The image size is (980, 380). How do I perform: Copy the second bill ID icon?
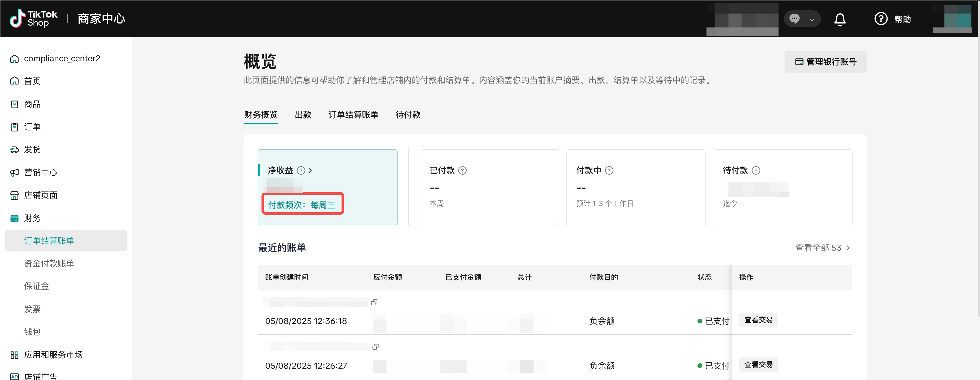375,347
